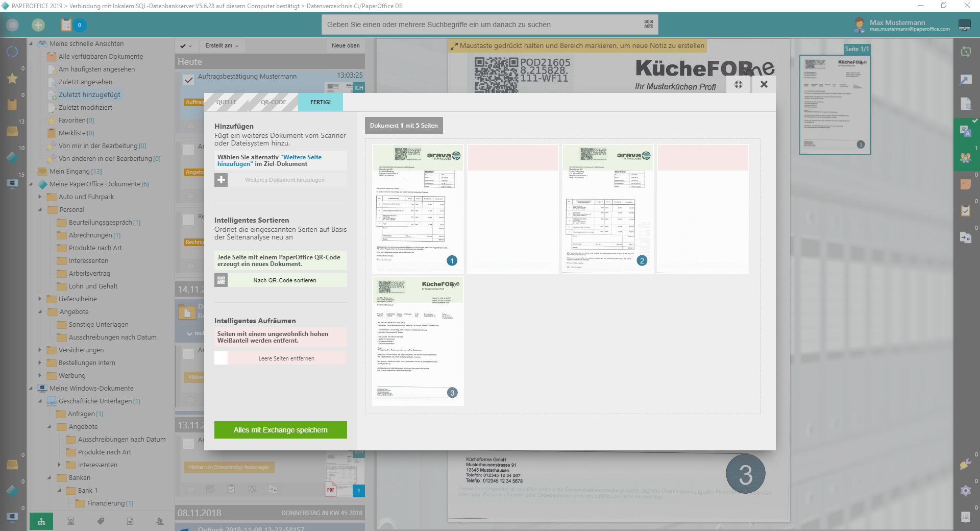The width and height of the screenshot is (980, 531).
Task: Select the Seite 1/1 preview thumbnail
Action: 835,105
